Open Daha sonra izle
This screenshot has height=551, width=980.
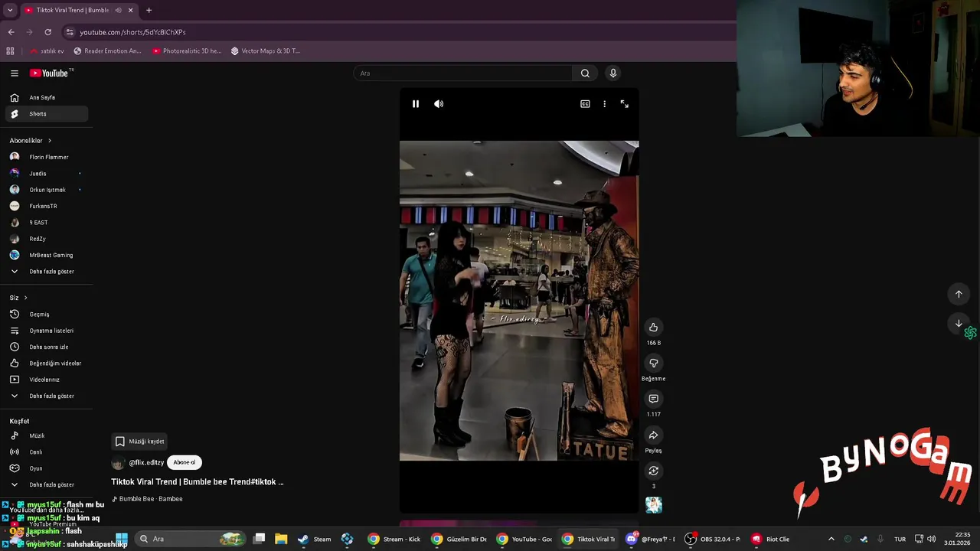(46, 347)
